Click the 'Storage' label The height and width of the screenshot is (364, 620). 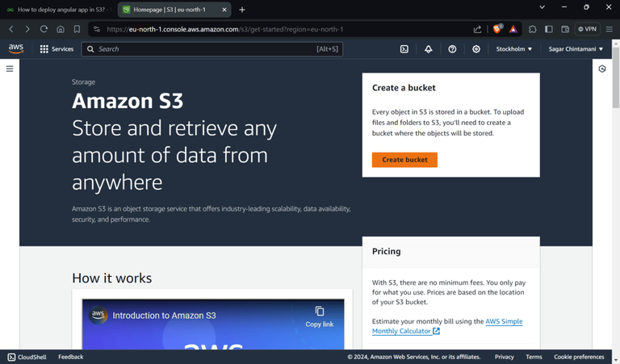(x=83, y=82)
